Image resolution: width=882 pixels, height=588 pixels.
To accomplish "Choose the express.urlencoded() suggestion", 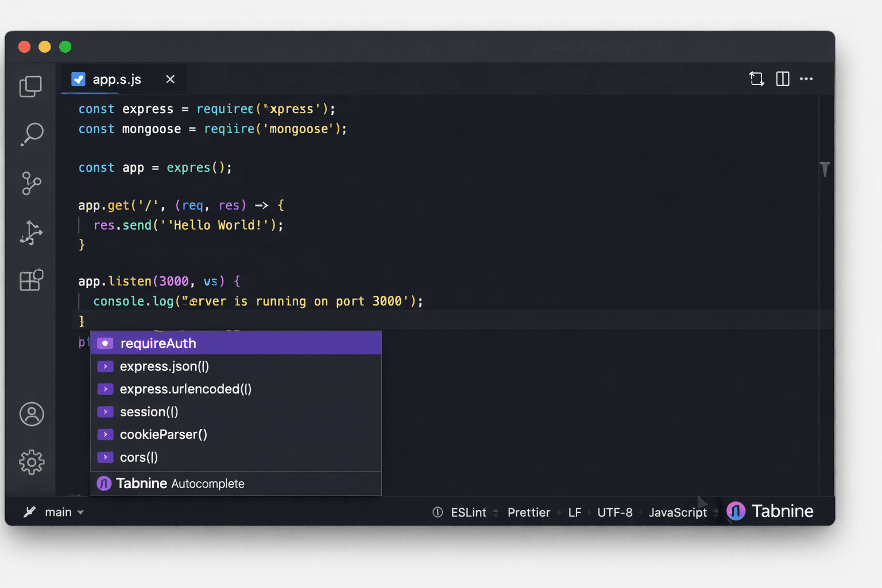I will click(236, 389).
